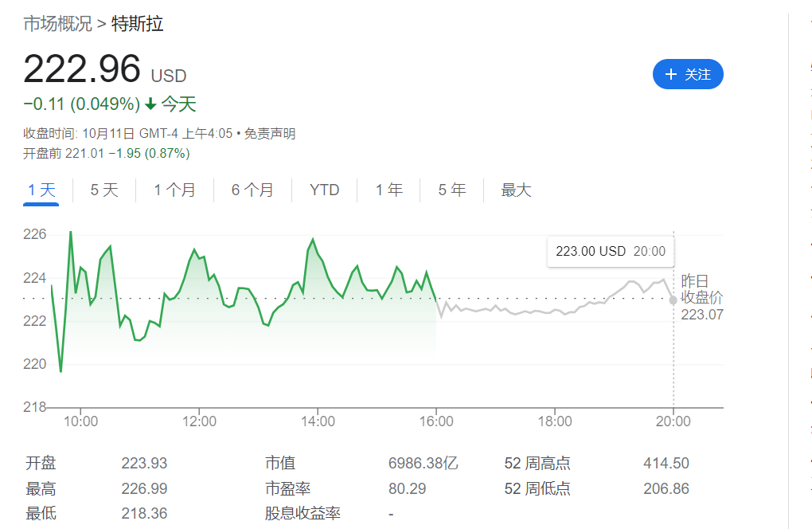Select the 特斯拉 breadcrumb item
This screenshot has width=812, height=529.
[x=136, y=24]
